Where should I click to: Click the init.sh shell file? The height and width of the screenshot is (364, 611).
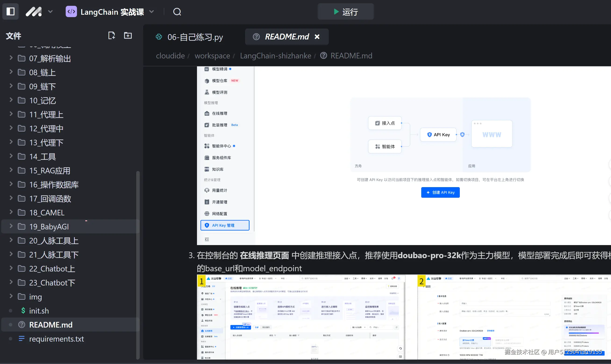[39, 311]
